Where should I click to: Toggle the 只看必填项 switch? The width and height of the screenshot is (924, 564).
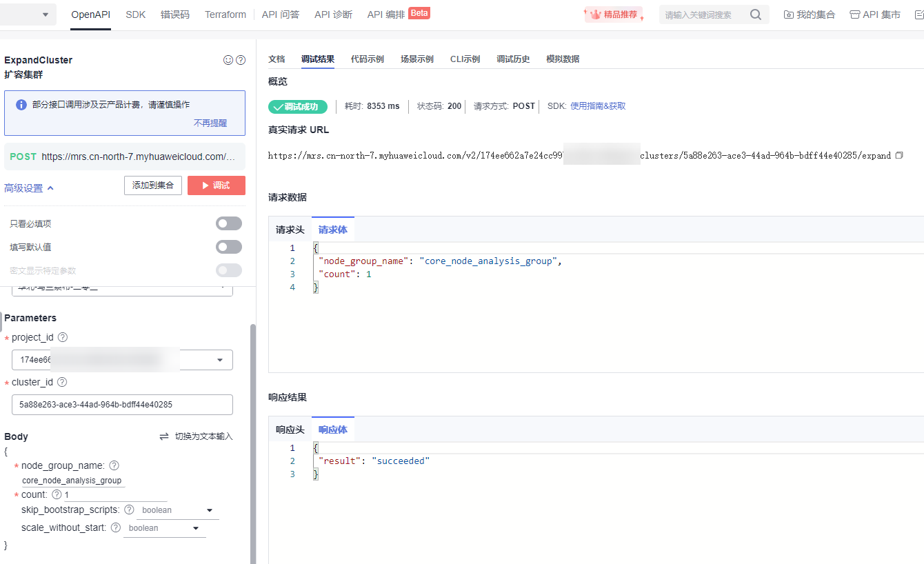pos(229,223)
